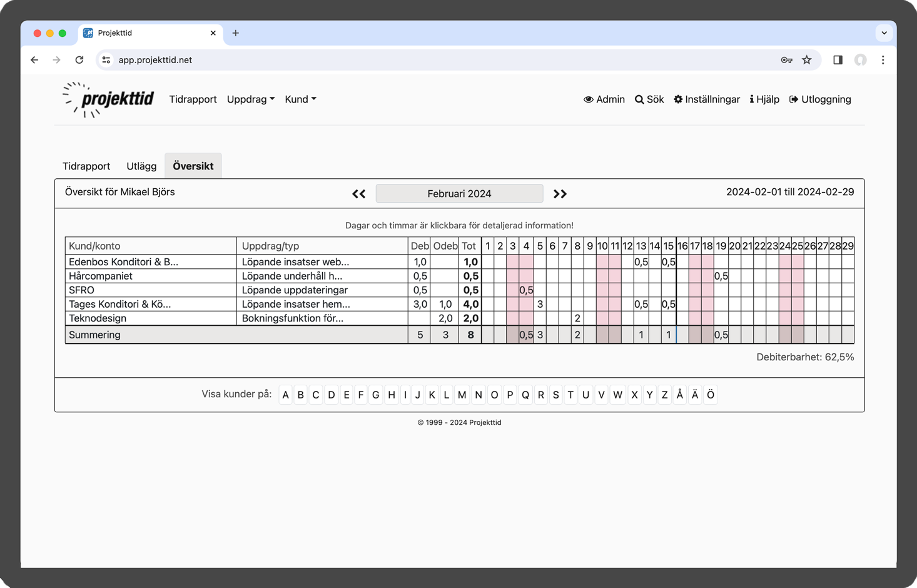This screenshot has width=917, height=588.
Task: Open search with the Sök magnifier
Action: [x=649, y=99]
